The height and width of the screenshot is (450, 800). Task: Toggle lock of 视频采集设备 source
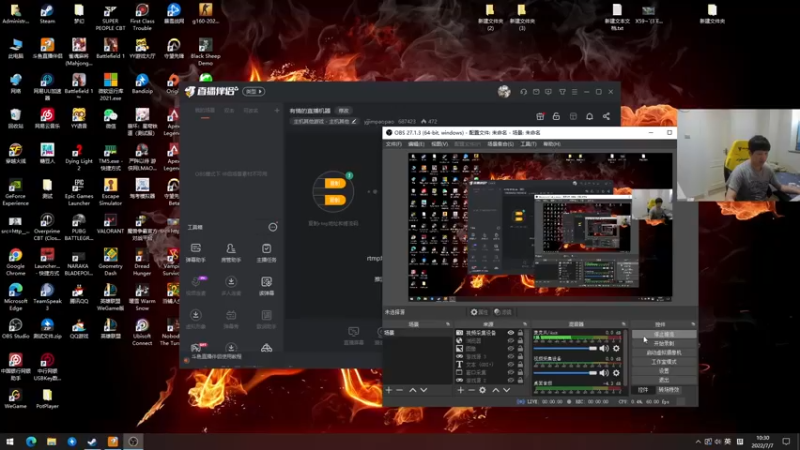(520, 333)
